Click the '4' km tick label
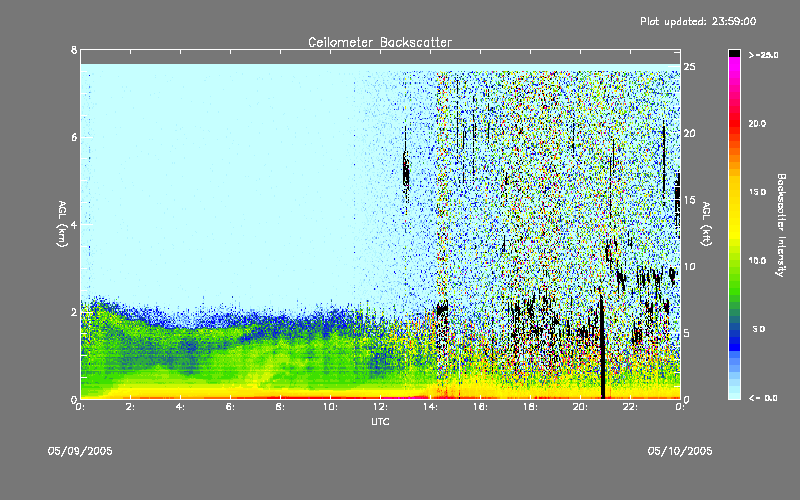This screenshot has width=800, height=500. 74,224
